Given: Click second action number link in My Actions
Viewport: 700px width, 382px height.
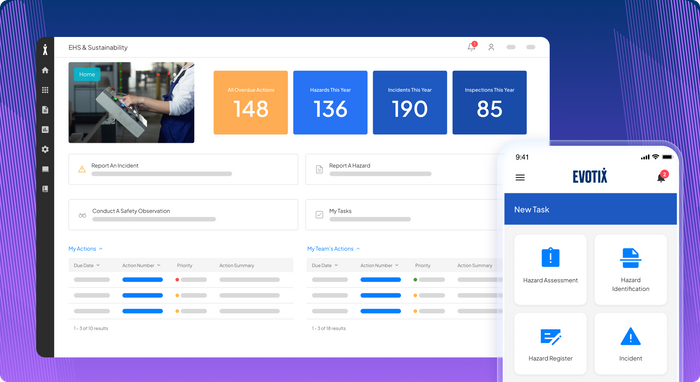Looking at the screenshot, I should (x=142, y=295).
